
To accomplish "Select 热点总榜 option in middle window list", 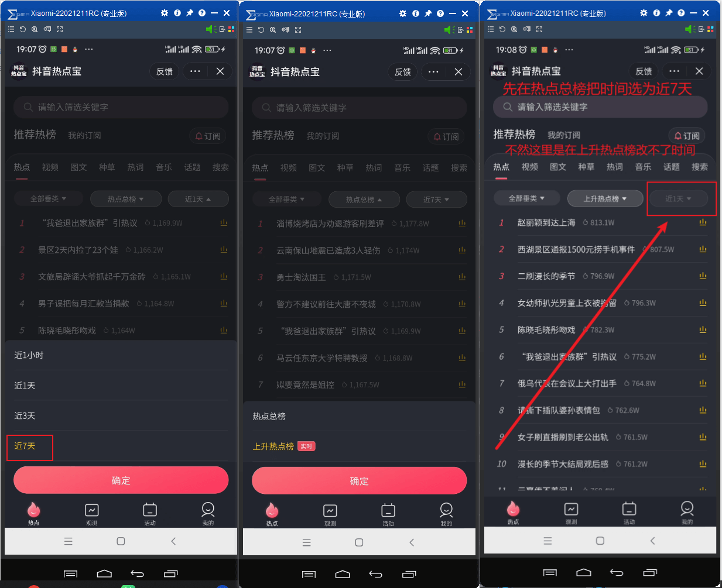I will point(359,417).
